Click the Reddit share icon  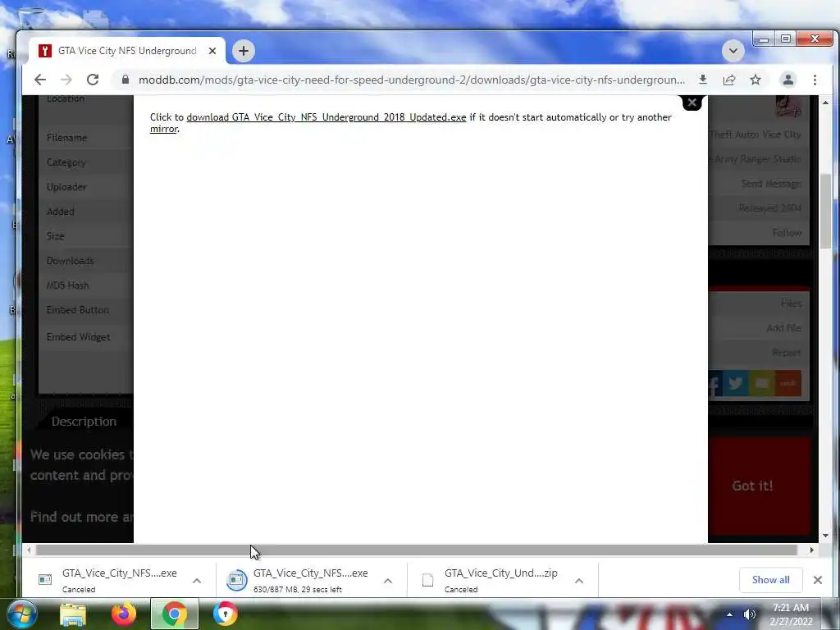coord(788,384)
